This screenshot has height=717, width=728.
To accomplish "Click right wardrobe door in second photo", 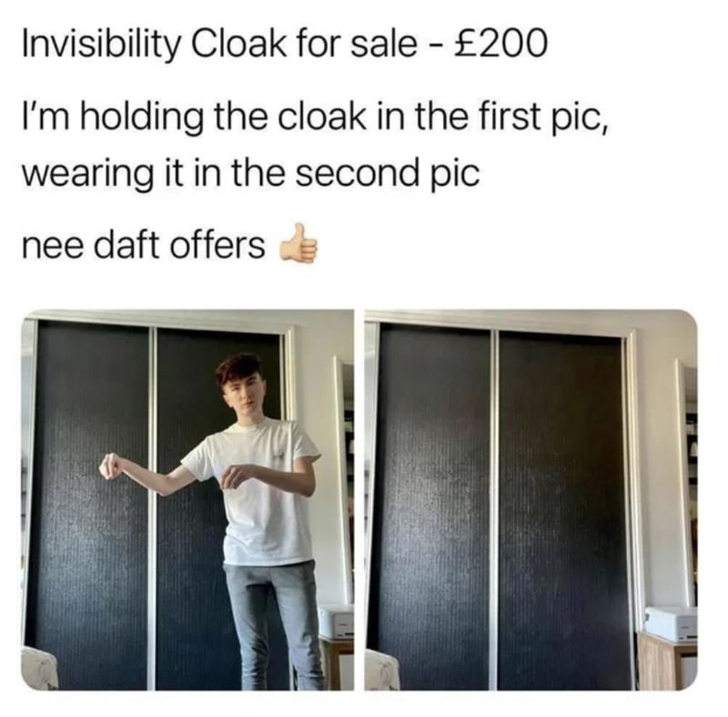I will [564, 510].
